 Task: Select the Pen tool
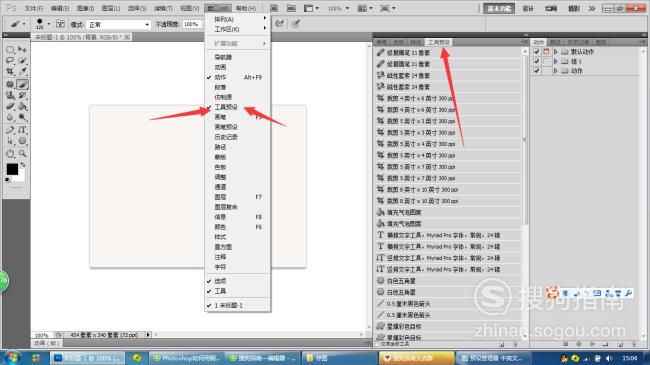click(x=10, y=130)
